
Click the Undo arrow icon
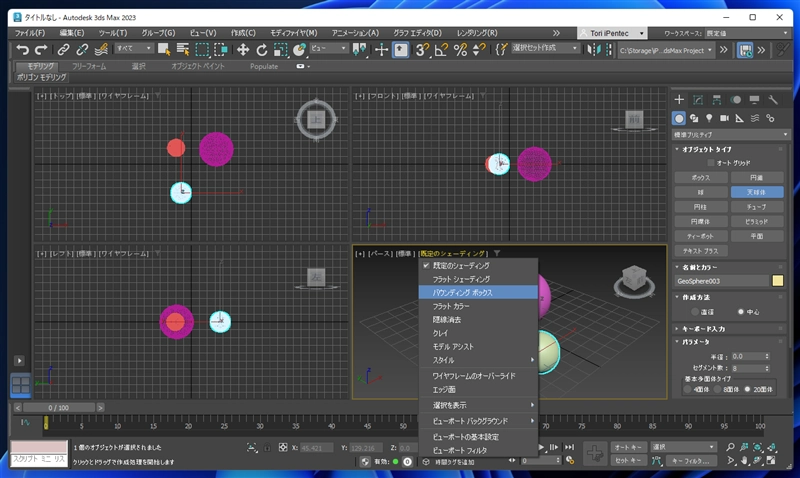point(22,49)
